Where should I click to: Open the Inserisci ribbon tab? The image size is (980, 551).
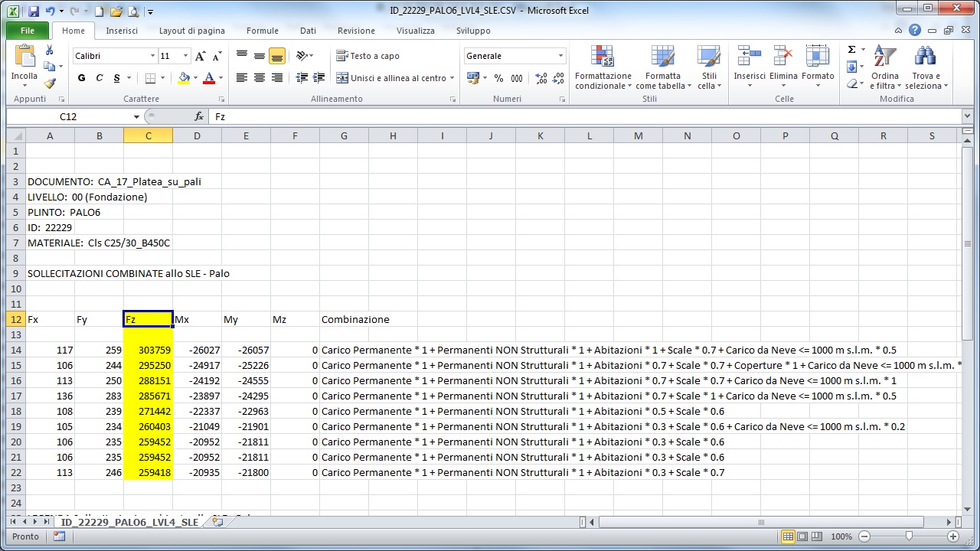pos(122,31)
